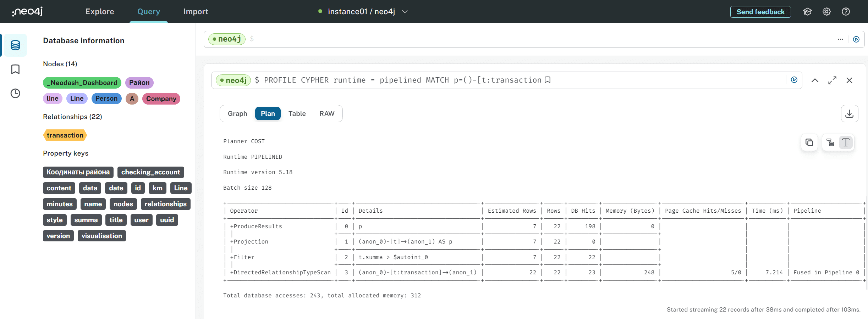Select the yellow transaction relationship tag
This screenshot has width=868, height=319.
pos(65,135)
